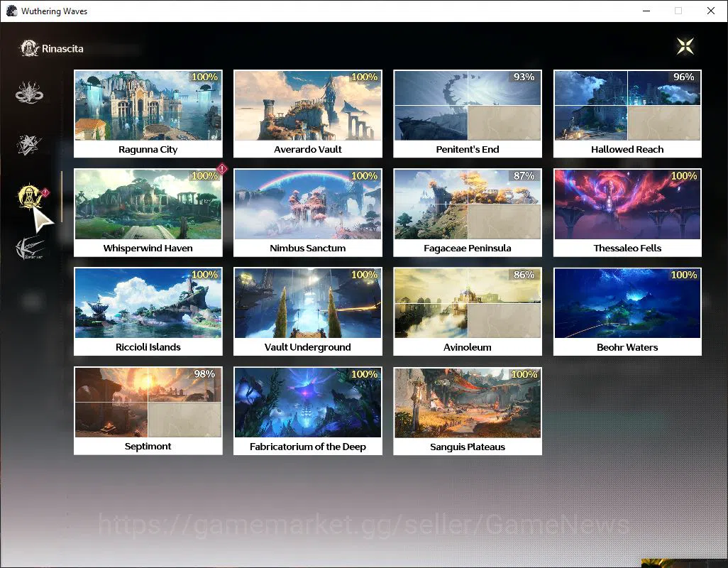Close the Wuthering Waves window

coord(710,11)
